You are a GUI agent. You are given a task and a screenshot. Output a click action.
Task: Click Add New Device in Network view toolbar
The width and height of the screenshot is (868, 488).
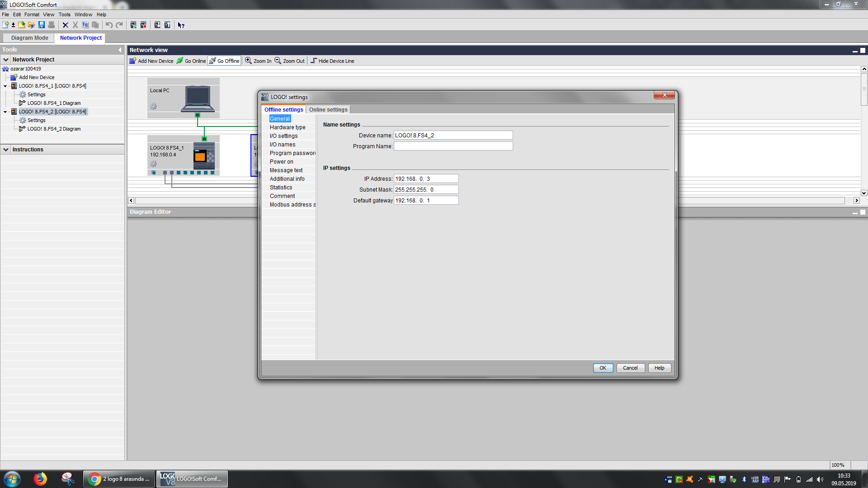pyautogui.click(x=151, y=61)
